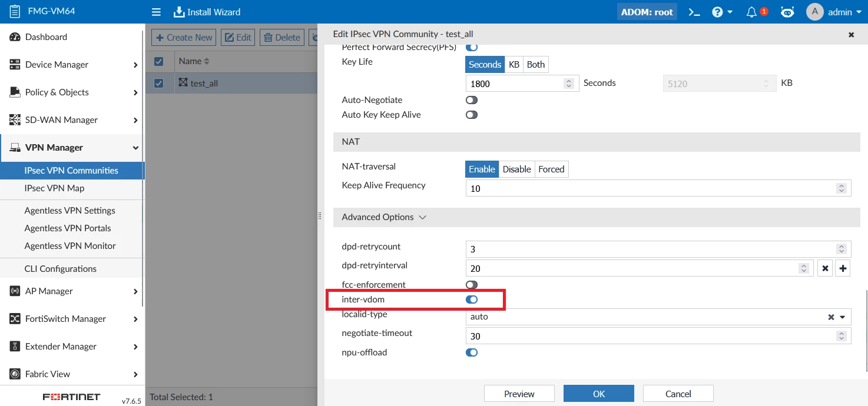The height and width of the screenshot is (406, 868).
Task: Click the Edit button in toolbar
Action: pos(238,37)
